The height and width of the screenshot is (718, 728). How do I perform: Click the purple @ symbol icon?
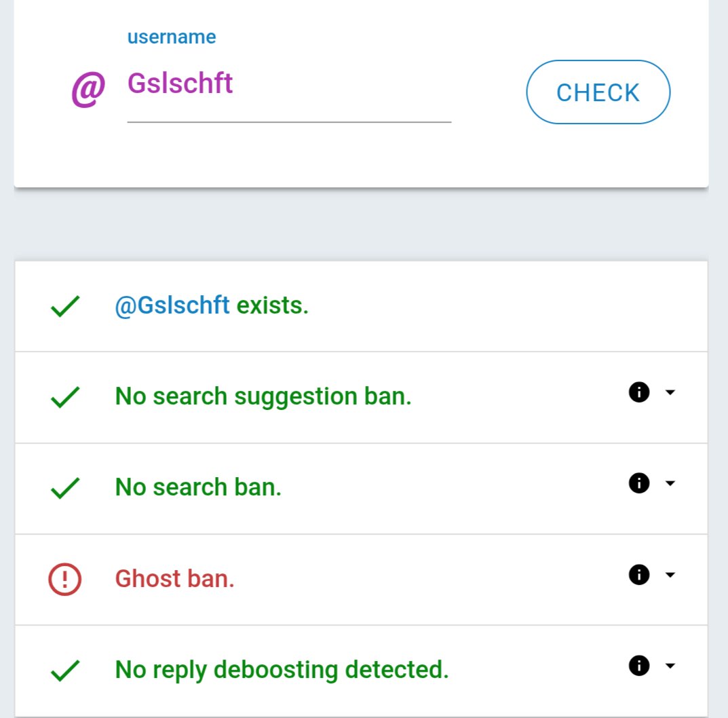[88, 89]
